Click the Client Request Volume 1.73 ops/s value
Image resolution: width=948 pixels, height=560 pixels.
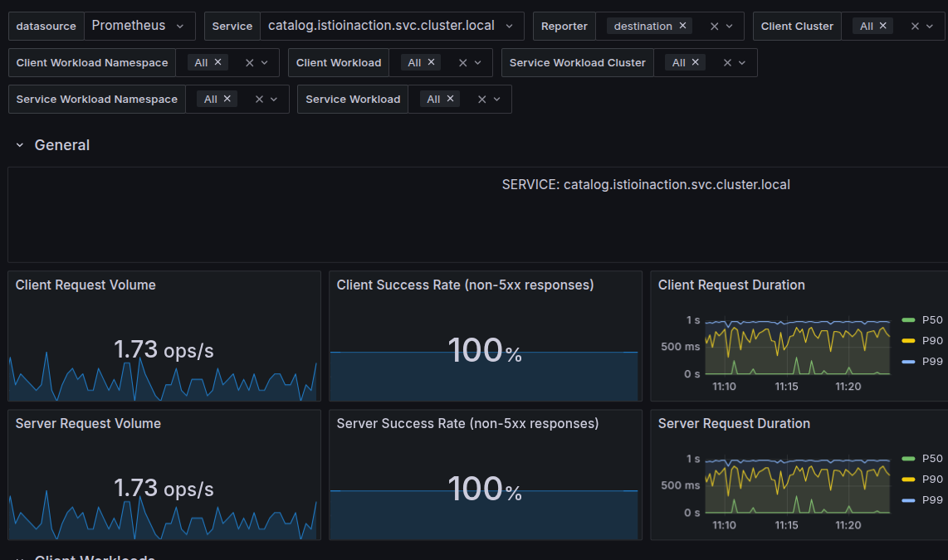164,350
